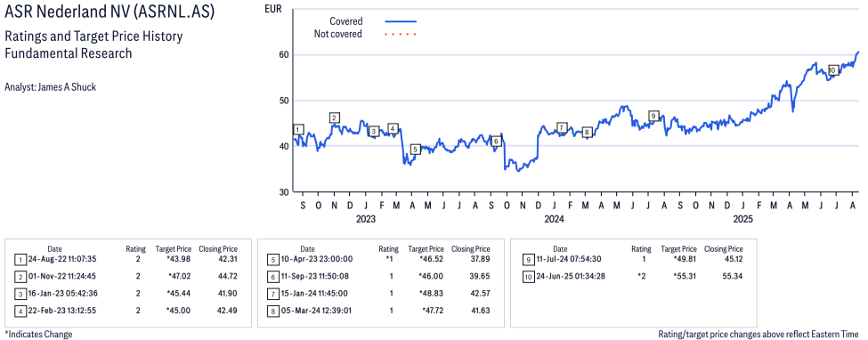Image resolution: width=868 pixels, height=340 pixels.
Task: Click the blue Covered legend line
Action: coord(401,21)
